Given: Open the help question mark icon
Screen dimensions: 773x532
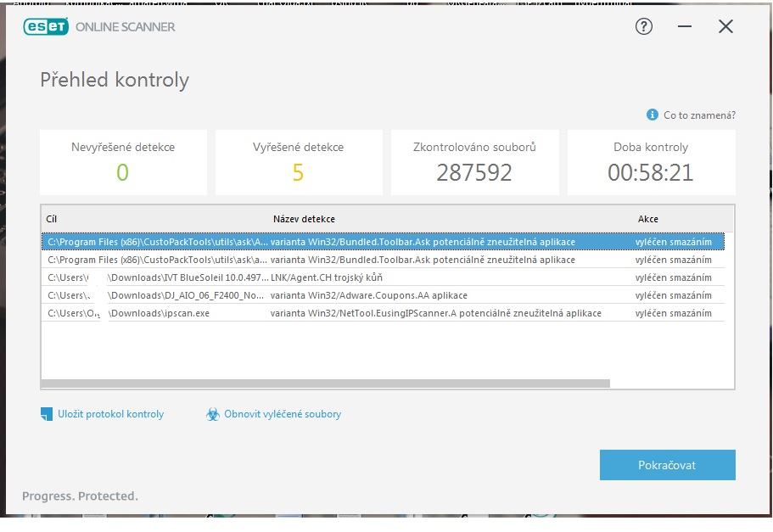Looking at the screenshot, I should click(x=643, y=26).
